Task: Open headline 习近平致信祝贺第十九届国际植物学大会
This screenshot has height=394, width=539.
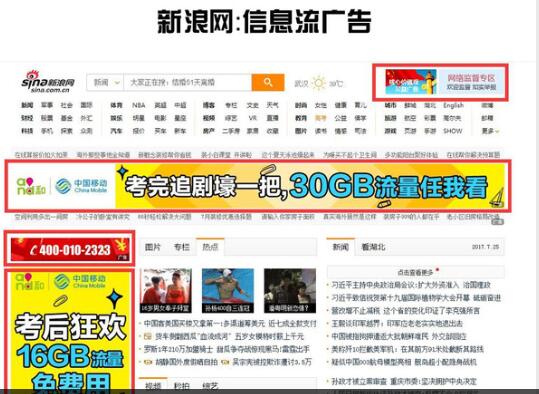Action: coord(416,298)
